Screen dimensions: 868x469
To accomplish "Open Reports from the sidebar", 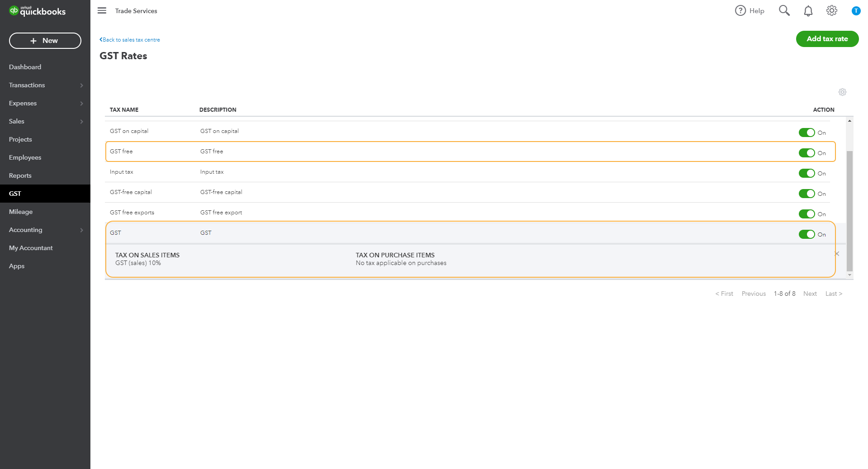I will click(20, 175).
